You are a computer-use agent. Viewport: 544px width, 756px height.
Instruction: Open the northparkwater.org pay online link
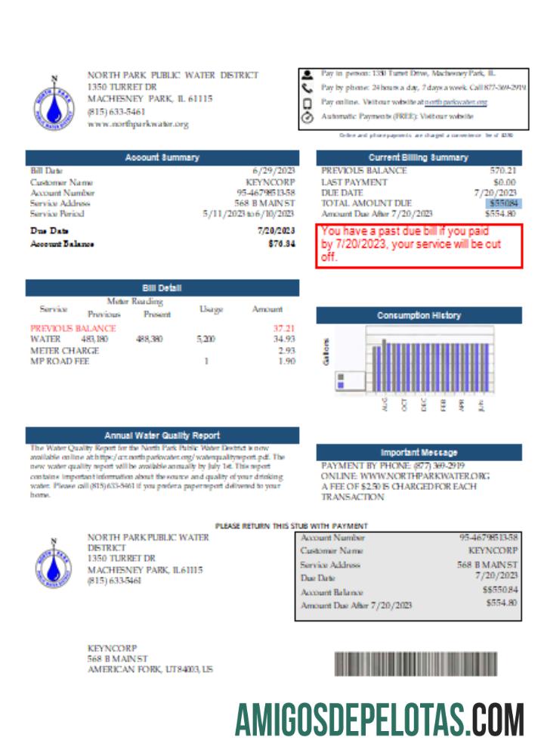click(x=455, y=102)
